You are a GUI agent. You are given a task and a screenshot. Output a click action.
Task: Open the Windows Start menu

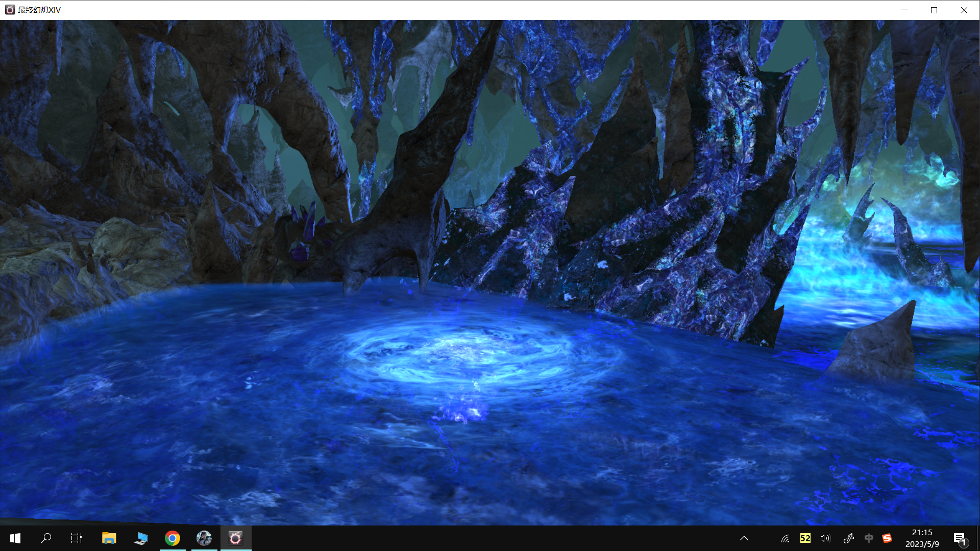click(15, 538)
